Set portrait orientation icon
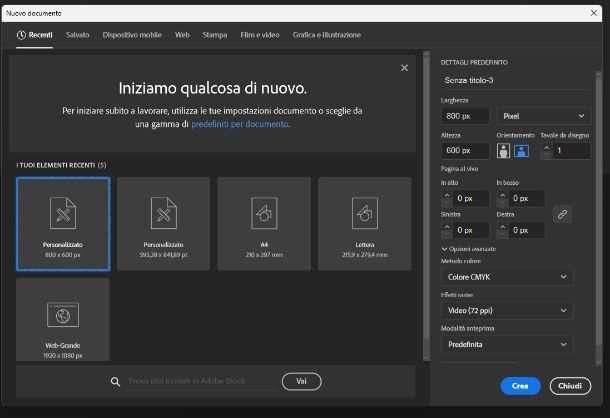Image resolution: width=610 pixels, height=418 pixels. coord(503,151)
